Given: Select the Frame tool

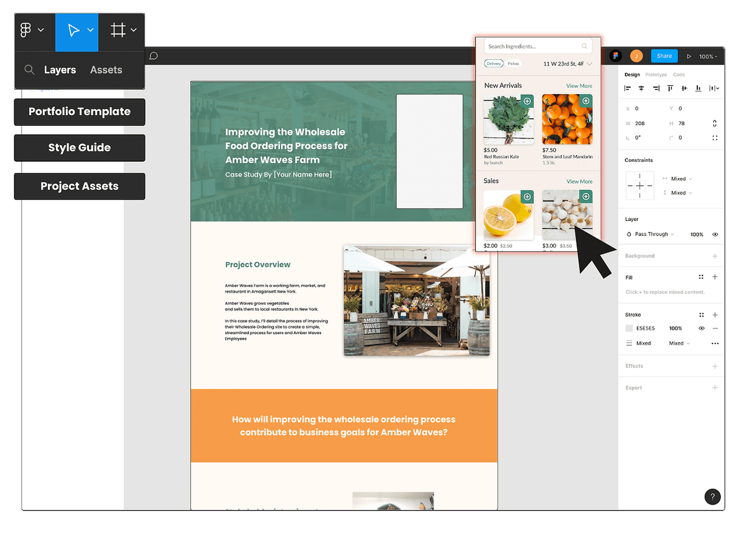Looking at the screenshot, I should click(118, 30).
